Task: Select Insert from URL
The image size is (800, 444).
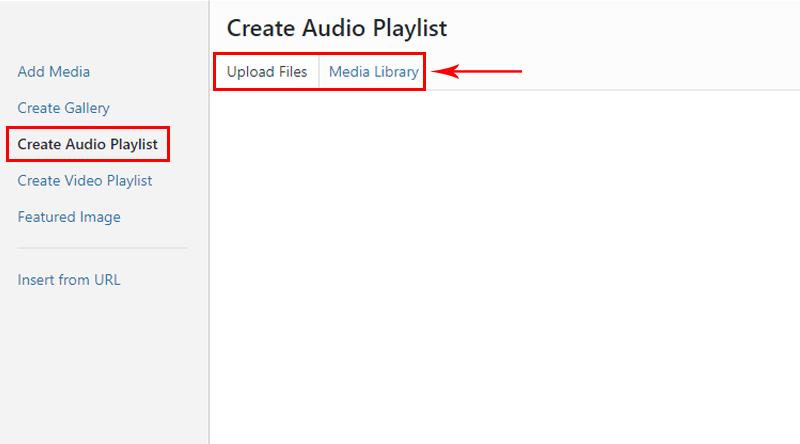Action: tap(69, 280)
